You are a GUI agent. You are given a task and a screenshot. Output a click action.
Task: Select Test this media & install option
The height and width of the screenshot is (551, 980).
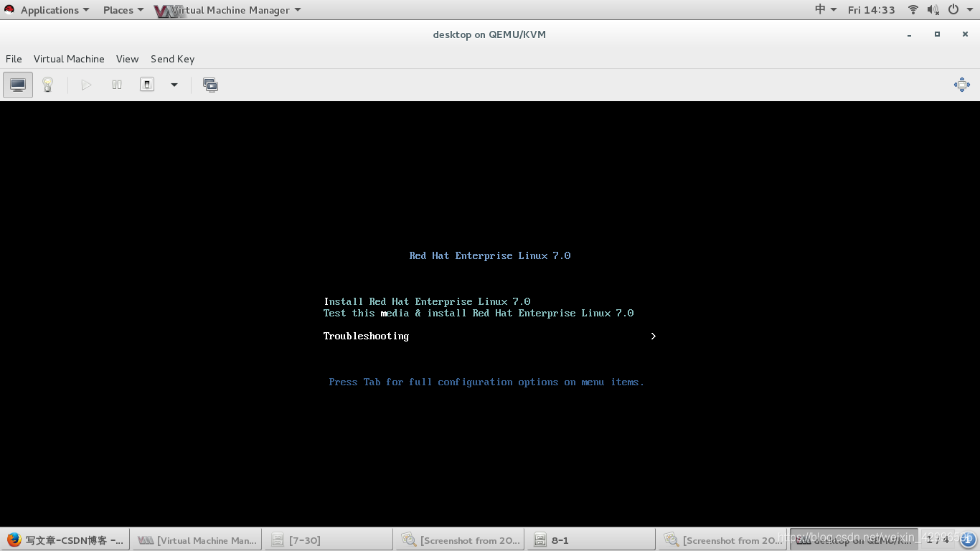(479, 313)
